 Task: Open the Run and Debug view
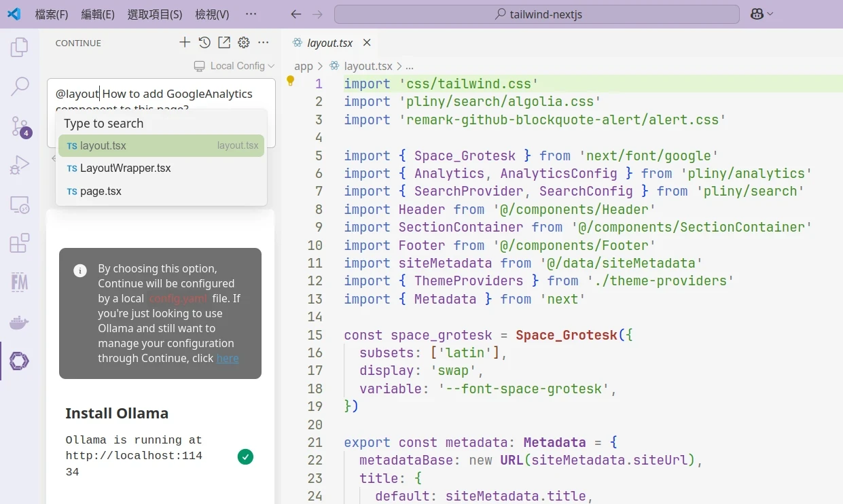point(20,165)
